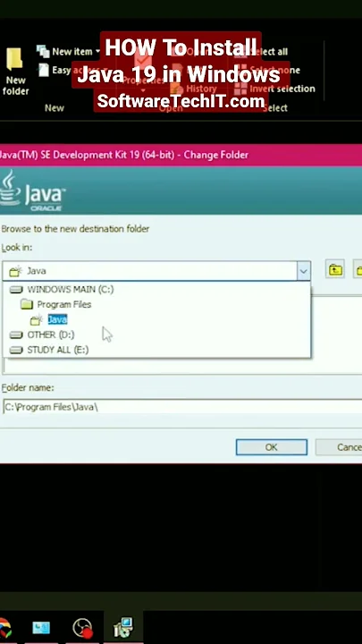Confirm with the OK button
This screenshot has height=644, width=362.
coord(272,447)
